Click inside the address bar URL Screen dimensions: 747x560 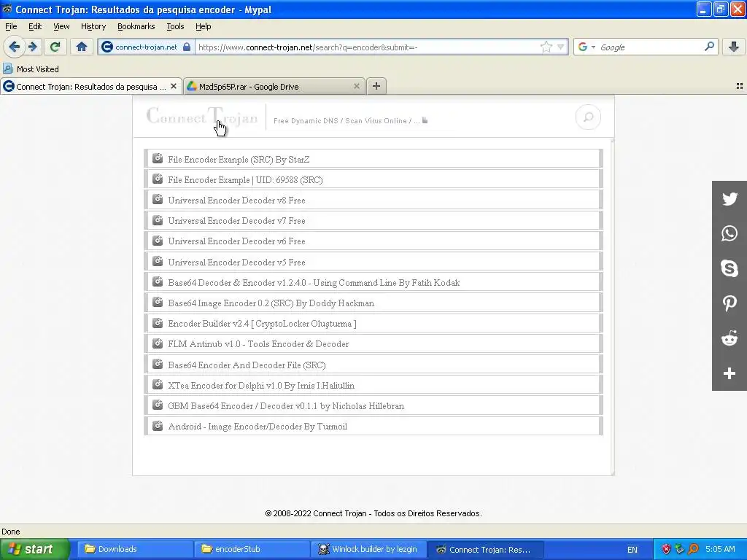coord(367,47)
